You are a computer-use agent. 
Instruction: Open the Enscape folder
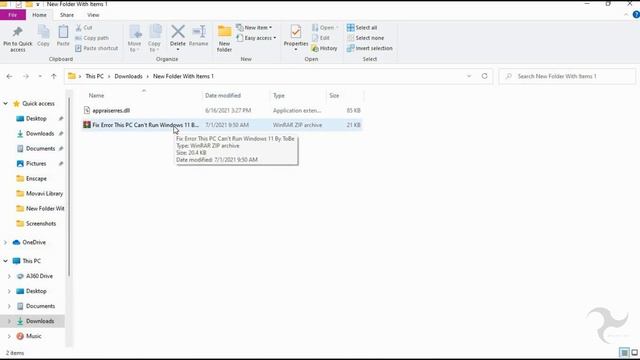pos(36,179)
